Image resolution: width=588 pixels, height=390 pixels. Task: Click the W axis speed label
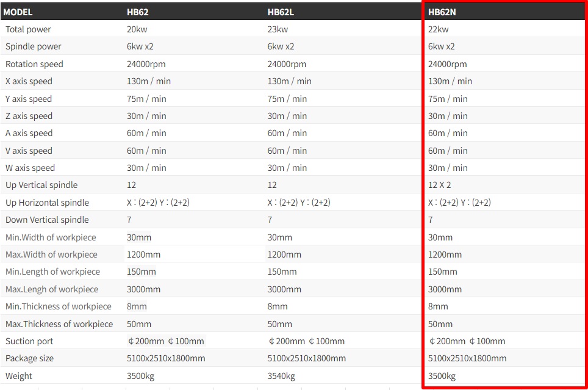click(x=30, y=168)
